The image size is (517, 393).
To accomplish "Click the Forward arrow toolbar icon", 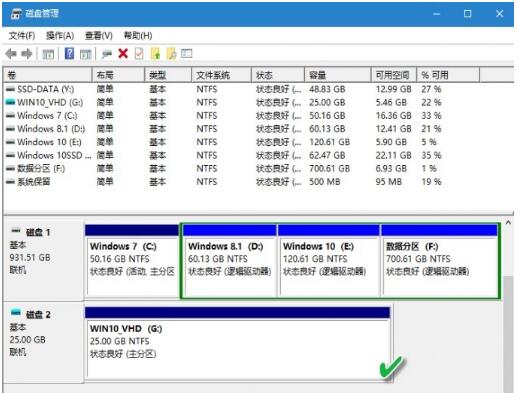I will (x=27, y=54).
